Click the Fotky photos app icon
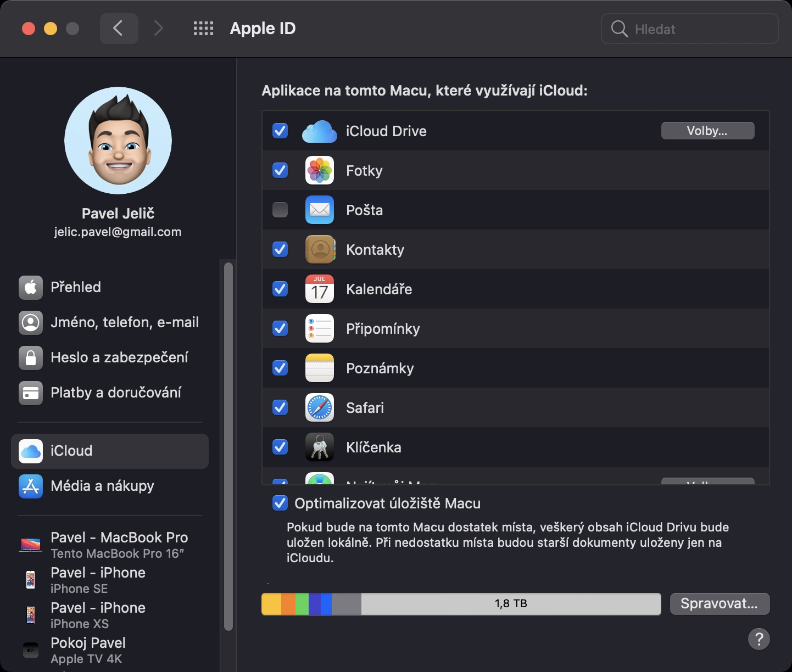 click(320, 171)
